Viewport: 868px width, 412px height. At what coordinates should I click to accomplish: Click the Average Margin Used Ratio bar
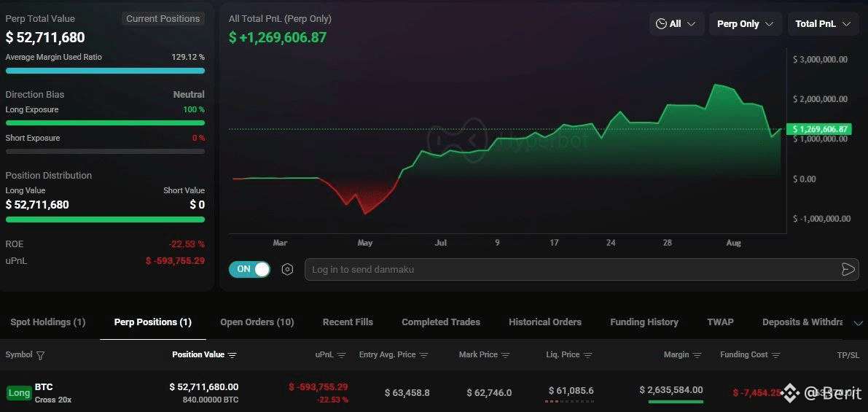[x=105, y=71]
